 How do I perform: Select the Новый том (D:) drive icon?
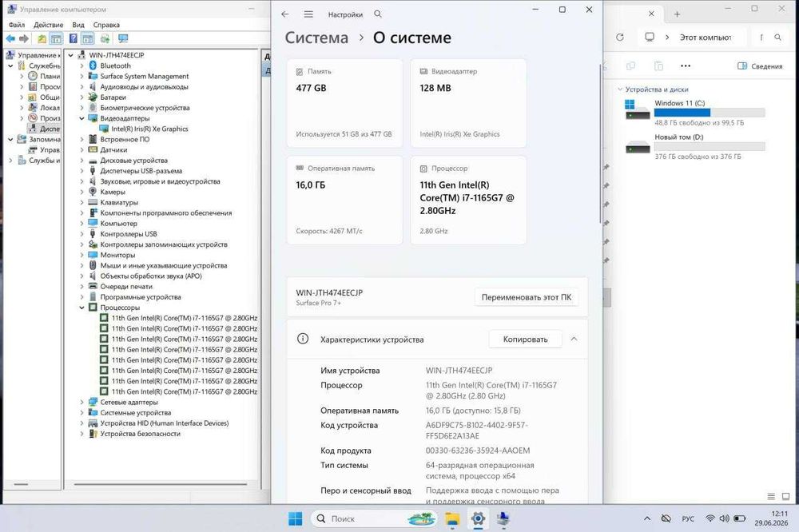coord(637,147)
